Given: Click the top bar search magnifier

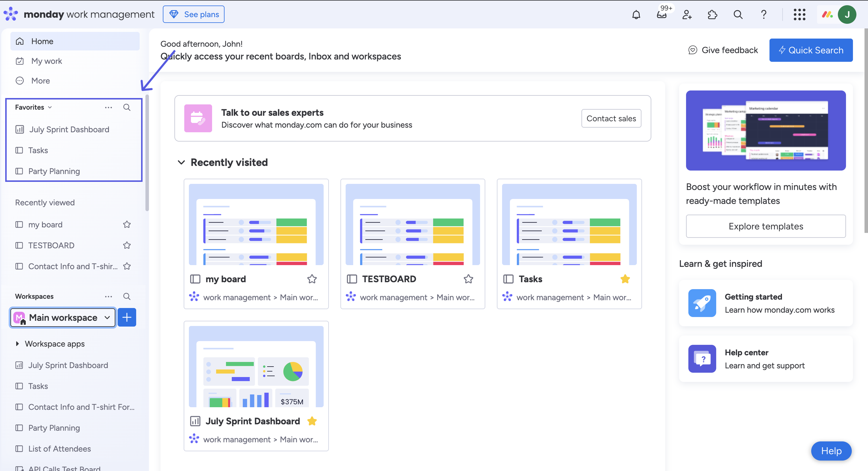Looking at the screenshot, I should (x=738, y=15).
